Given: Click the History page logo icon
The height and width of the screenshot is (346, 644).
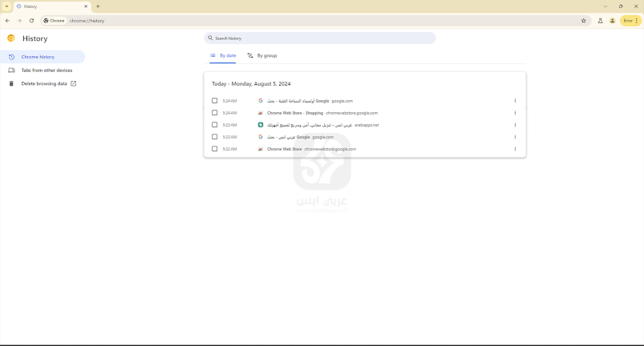Looking at the screenshot, I should click(x=11, y=38).
